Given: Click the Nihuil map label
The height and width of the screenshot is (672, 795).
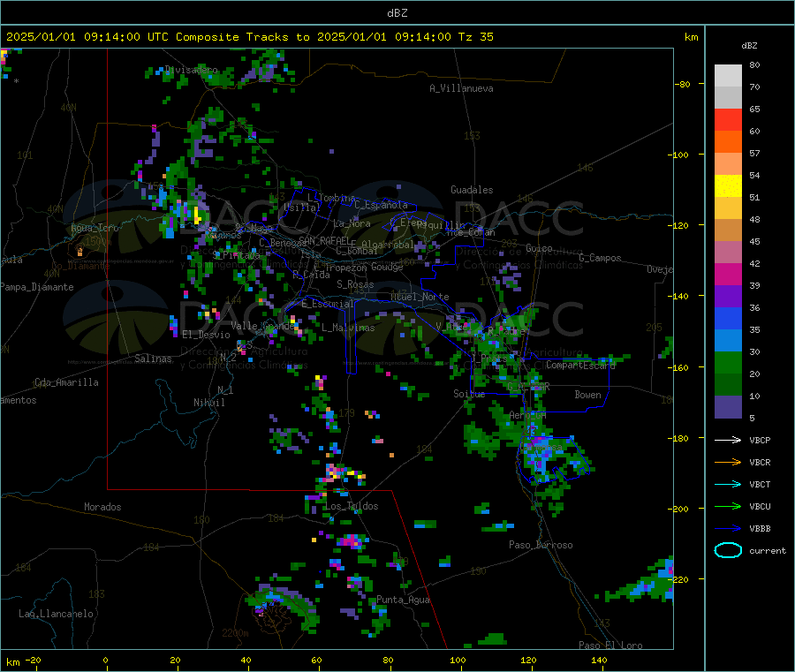Looking at the screenshot, I should (208, 403).
